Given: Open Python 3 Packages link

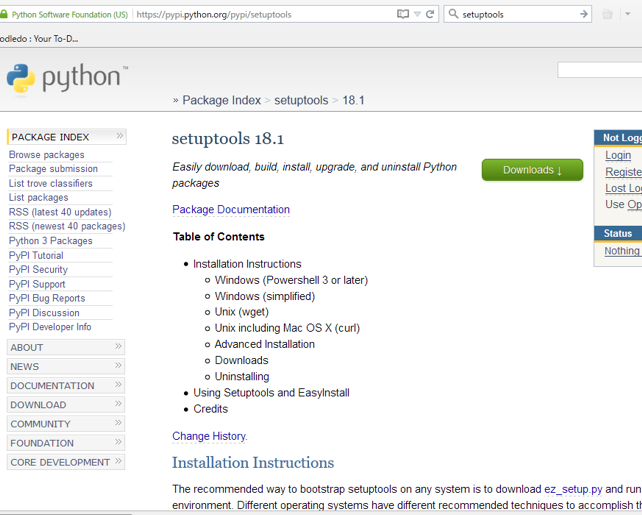Looking at the screenshot, I should pyautogui.click(x=51, y=241).
